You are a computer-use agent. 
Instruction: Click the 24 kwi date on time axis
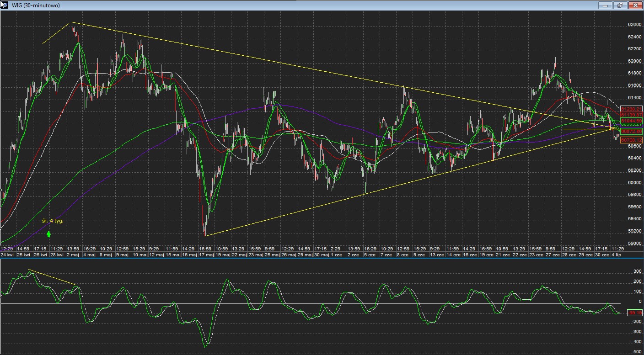click(9, 254)
